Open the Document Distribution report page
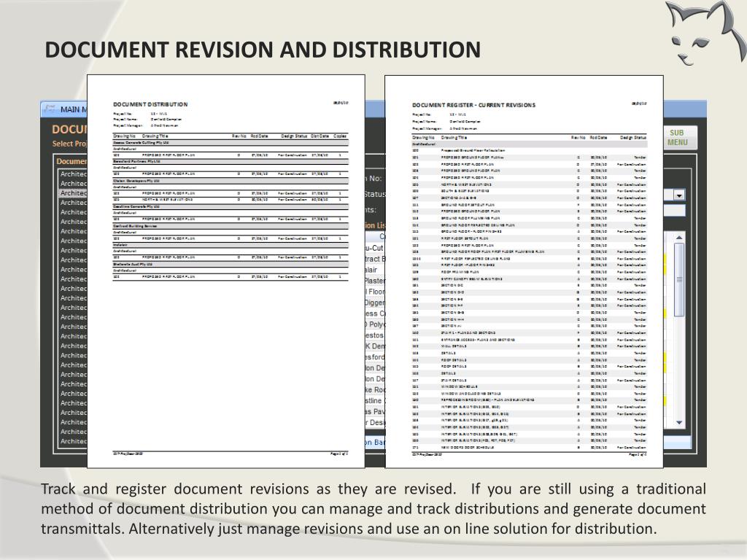This screenshot has width=747, height=560. coord(226,271)
